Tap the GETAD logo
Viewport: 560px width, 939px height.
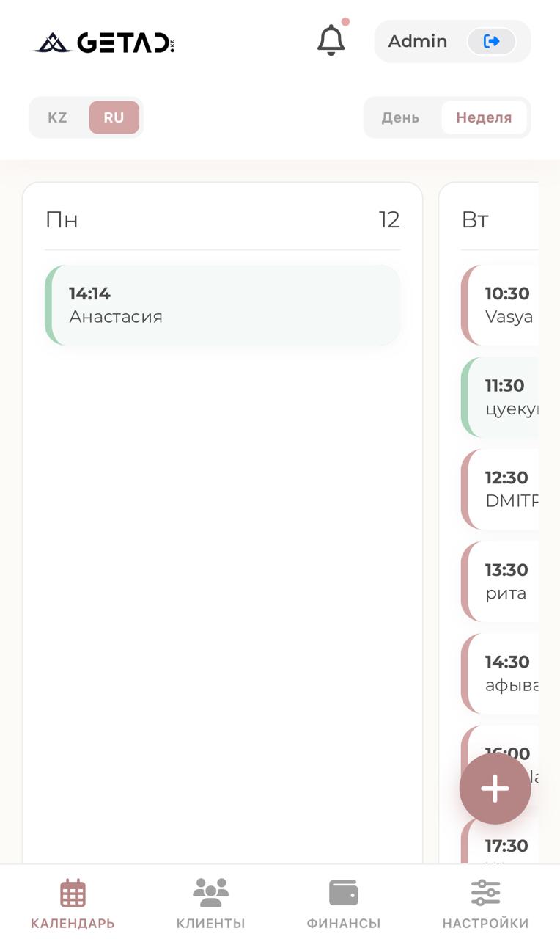pyautogui.click(x=103, y=43)
